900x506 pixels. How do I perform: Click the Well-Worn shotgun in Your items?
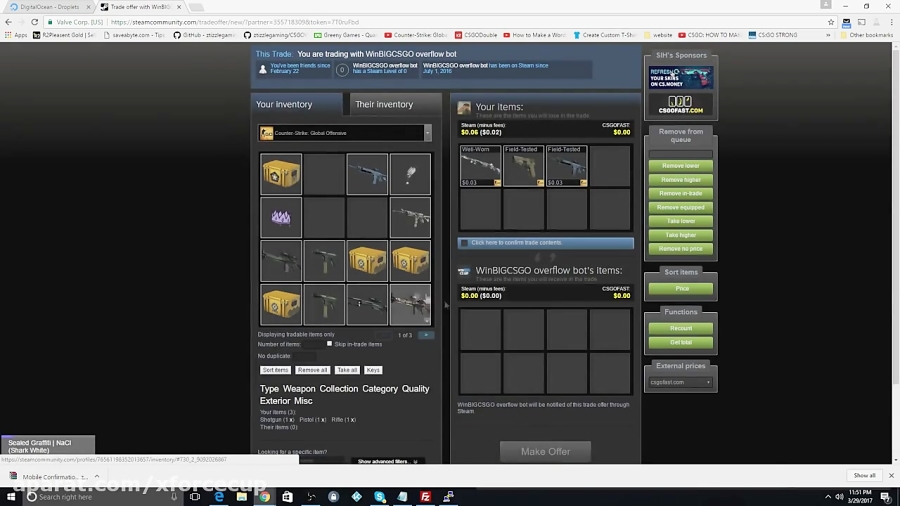pyautogui.click(x=480, y=166)
